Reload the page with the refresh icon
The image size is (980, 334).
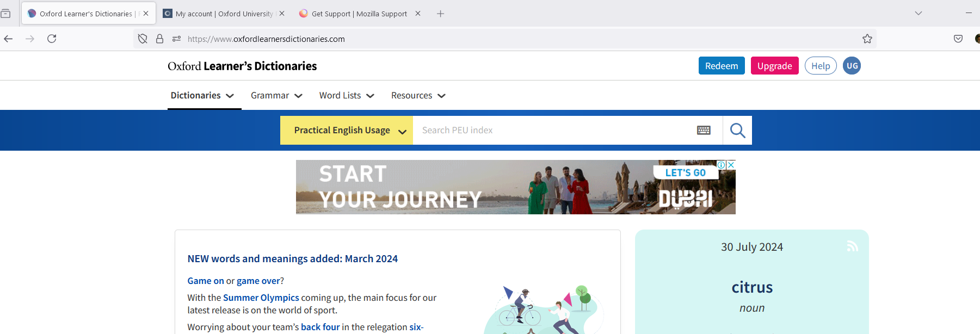tap(52, 39)
